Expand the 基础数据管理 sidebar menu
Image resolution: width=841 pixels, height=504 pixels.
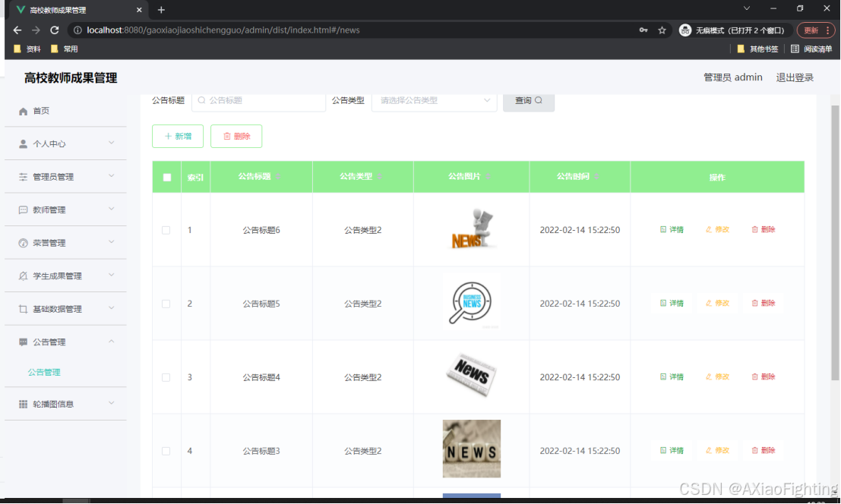click(x=65, y=309)
